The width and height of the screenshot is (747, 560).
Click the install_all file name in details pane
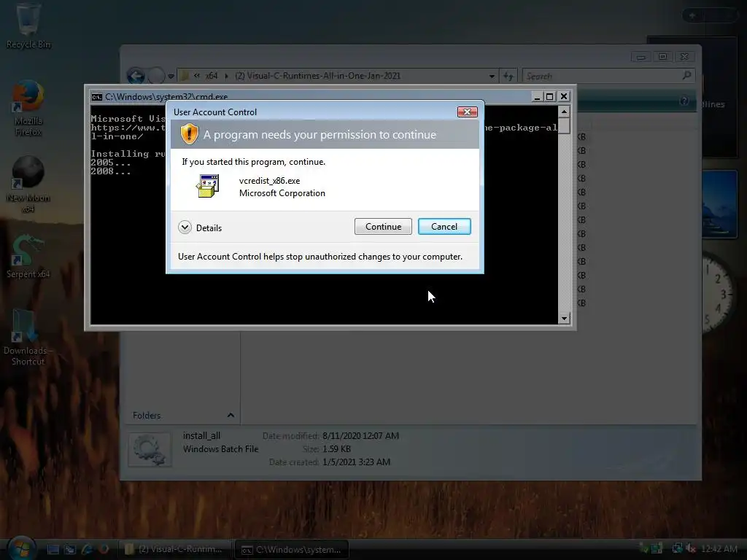201,436
